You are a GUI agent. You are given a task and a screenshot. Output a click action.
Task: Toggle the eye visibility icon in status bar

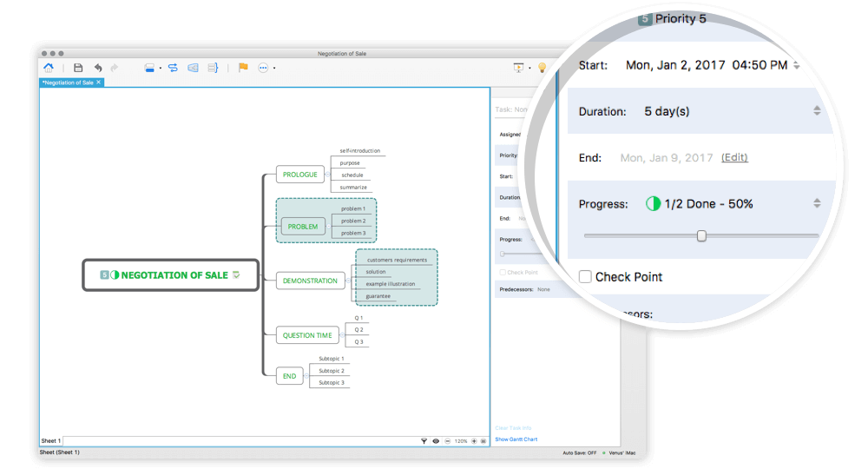[x=436, y=441]
